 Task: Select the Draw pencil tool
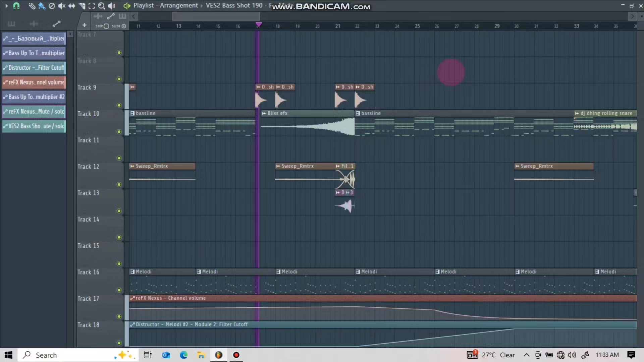tap(32, 6)
